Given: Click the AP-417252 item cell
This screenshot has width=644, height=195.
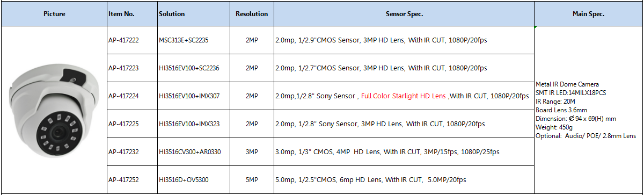Looking at the screenshot, I should click(132, 180).
